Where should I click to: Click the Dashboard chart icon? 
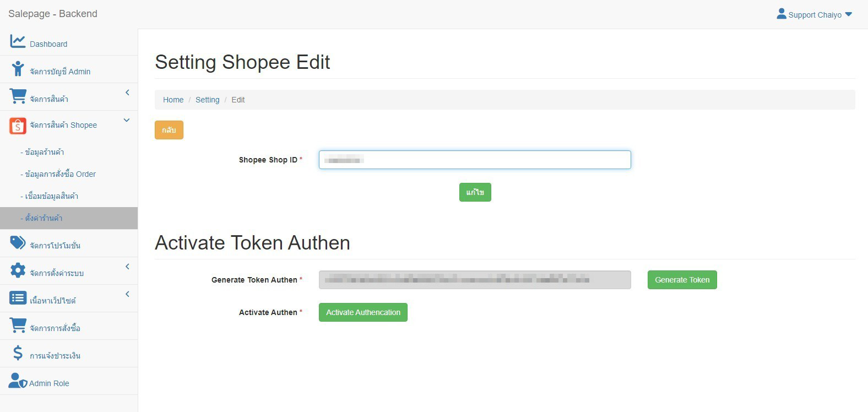tap(18, 41)
